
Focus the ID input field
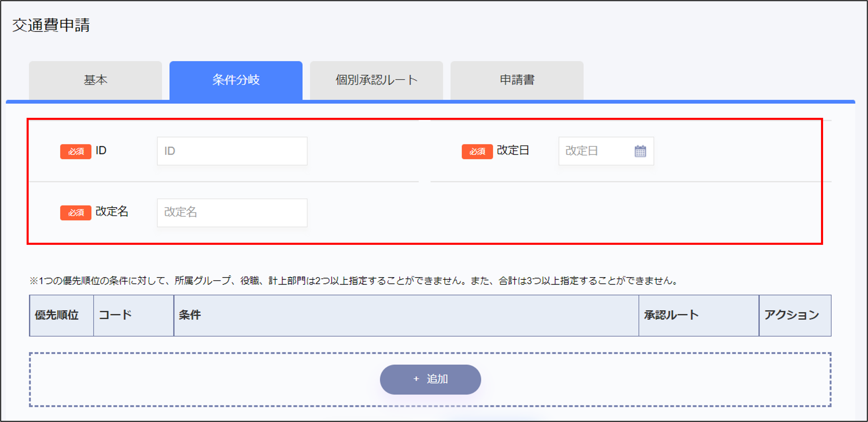[x=232, y=151]
